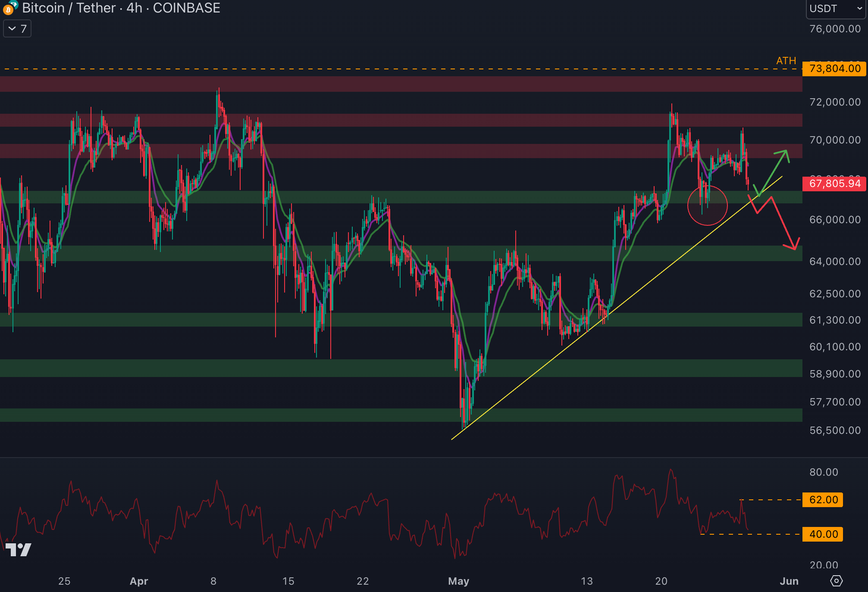Screen dimensions: 868x592
Task: Click the RSI 62.00 level label
Action: point(823,500)
